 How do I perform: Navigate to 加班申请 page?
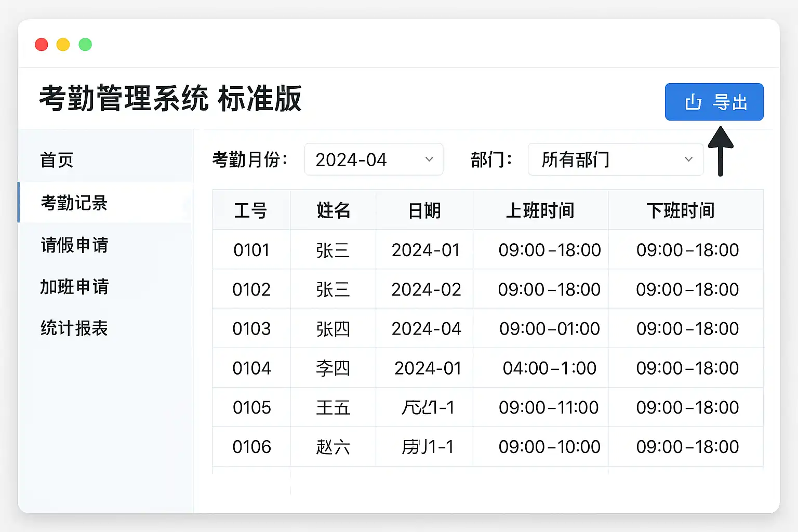point(74,287)
